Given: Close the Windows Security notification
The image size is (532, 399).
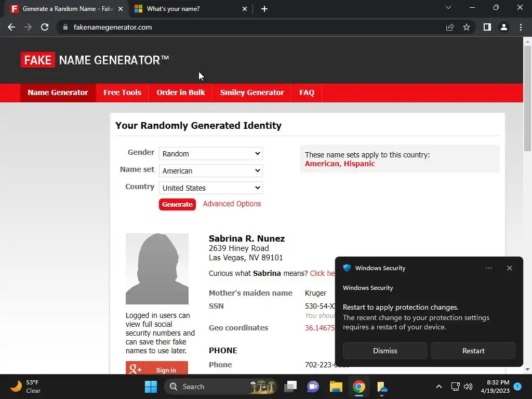Looking at the screenshot, I should 509,268.
